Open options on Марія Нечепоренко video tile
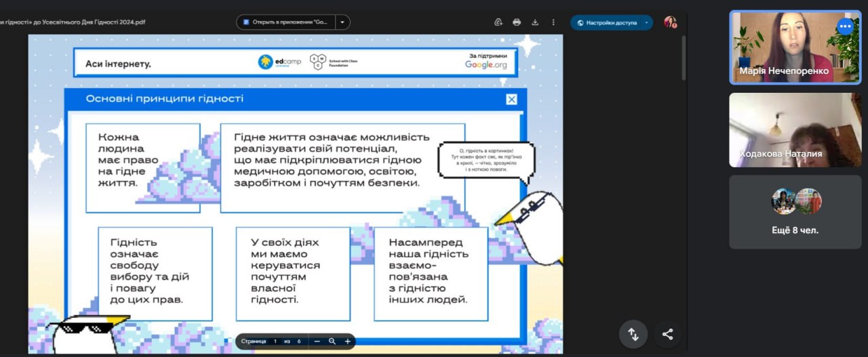The height and width of the screenshot is (357, 868). (844, 26)
